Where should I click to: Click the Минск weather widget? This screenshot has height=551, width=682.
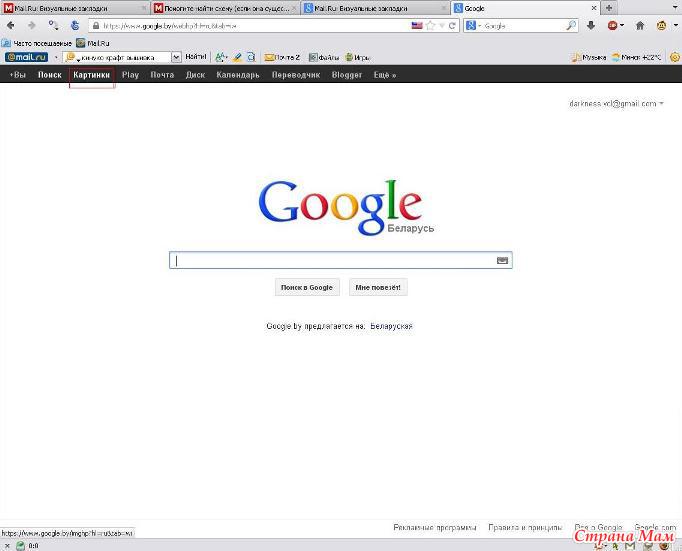[636, 57]
